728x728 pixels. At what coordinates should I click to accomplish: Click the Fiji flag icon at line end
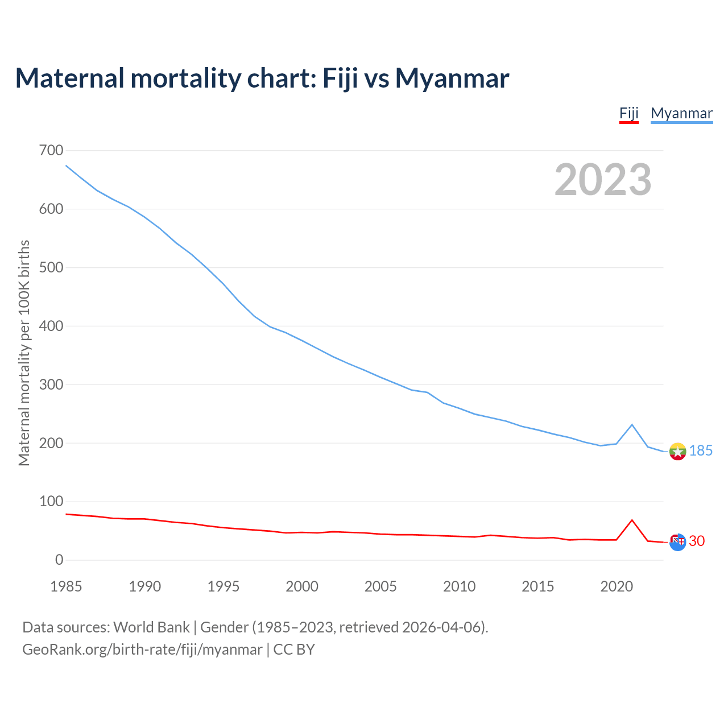pyautogui.click(x=677, y=542)
